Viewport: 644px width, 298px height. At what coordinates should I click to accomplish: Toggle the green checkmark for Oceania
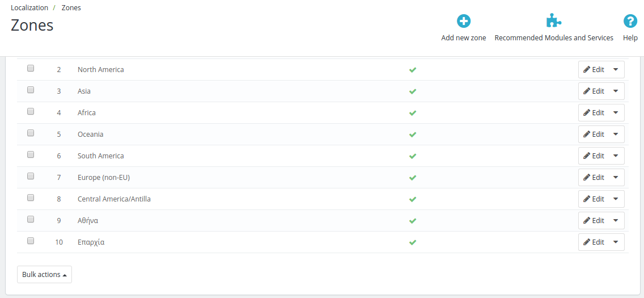(x=413, y=135)
